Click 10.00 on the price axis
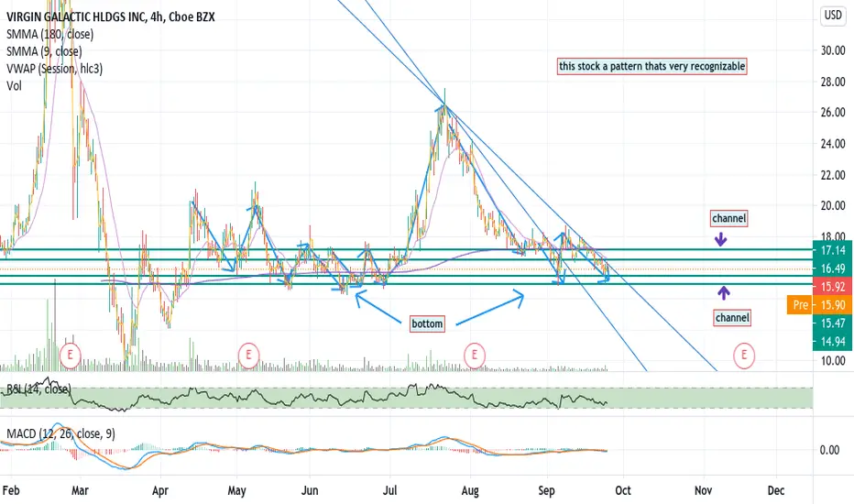Image resolution: width=854 pixels, height=504 pixels. pyautogui.click(x=833, y=360)
